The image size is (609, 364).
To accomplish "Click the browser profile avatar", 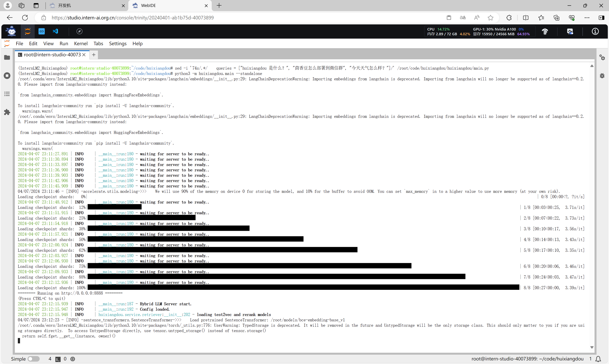I will (8, 5).
